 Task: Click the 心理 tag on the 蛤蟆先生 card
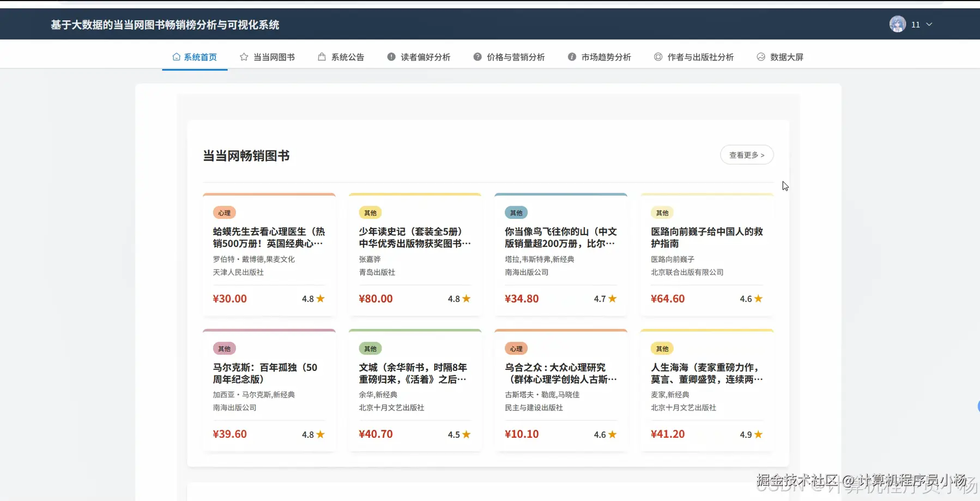coord(224,213)
